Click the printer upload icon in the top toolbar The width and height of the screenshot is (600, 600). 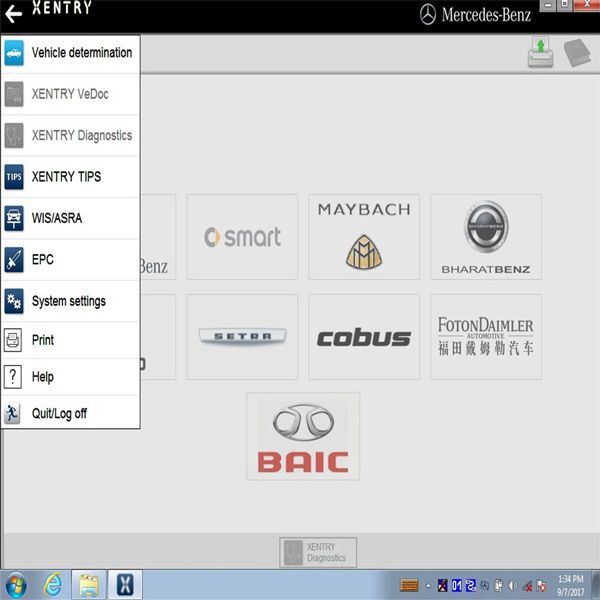(541, 52)
